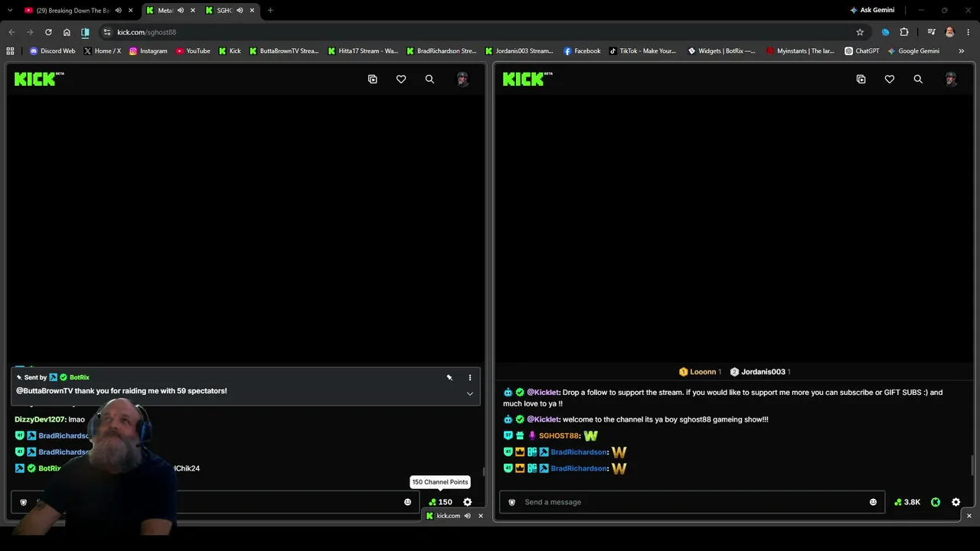Close the bottom-right split pane overlay
The height and width of the screenshot is (551, 980).
tap(969, 516)
